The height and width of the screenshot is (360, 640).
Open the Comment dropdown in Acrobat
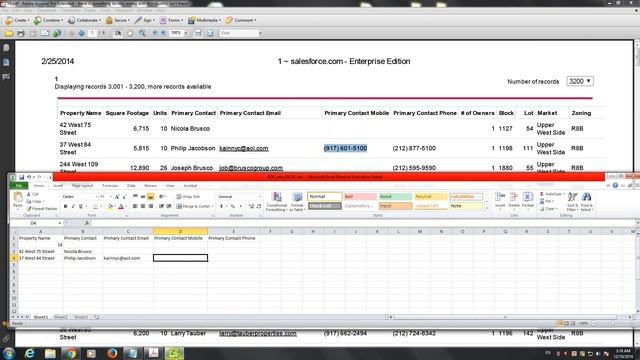point(241,20)
